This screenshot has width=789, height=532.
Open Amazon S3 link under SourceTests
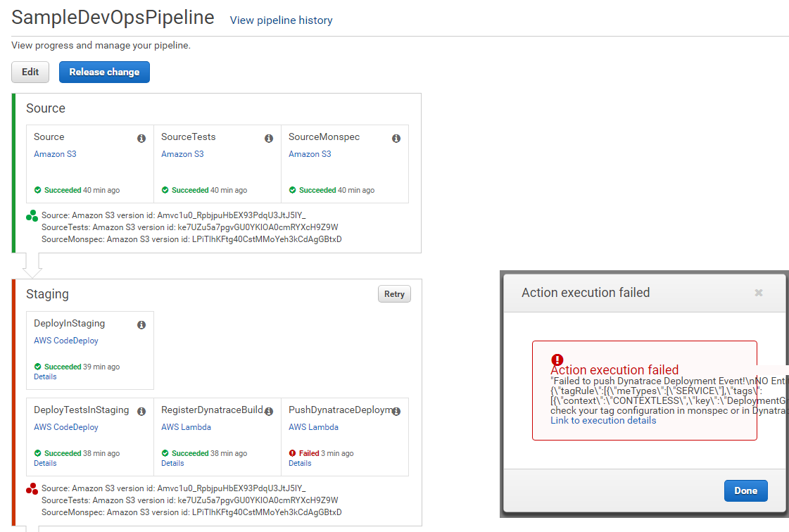[182, 154]
